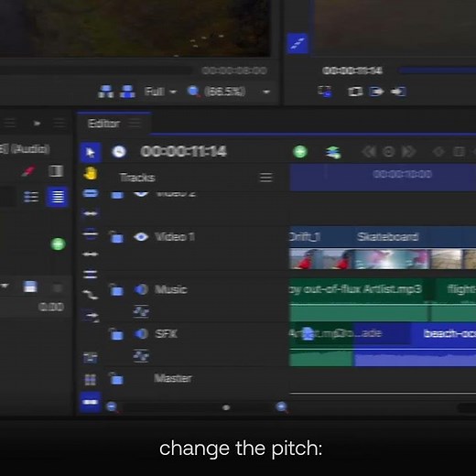Toggle Video 1 track visibility eye
Viewport: 476px width, 476px height.
click(141, 237)
